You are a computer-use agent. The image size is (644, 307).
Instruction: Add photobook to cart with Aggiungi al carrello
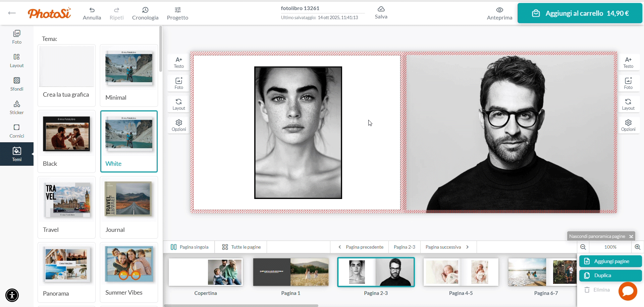(x=580, y=13)
